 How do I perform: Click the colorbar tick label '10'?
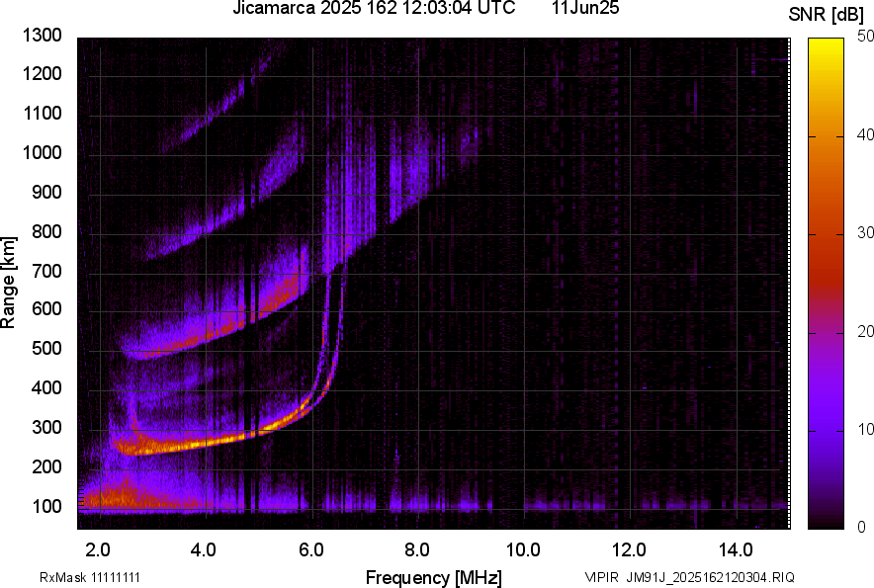[866, 430]
